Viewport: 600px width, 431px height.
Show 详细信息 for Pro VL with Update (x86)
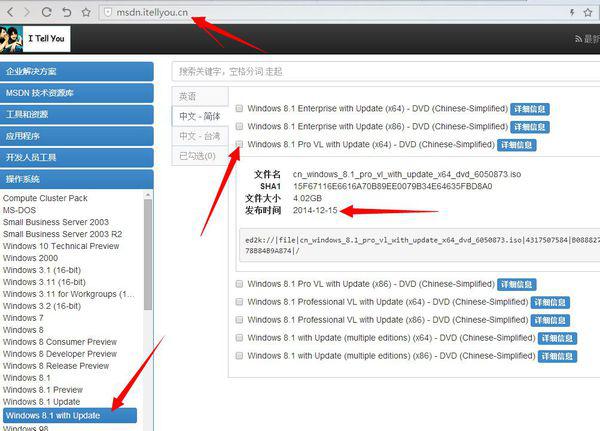click(517, 285)
